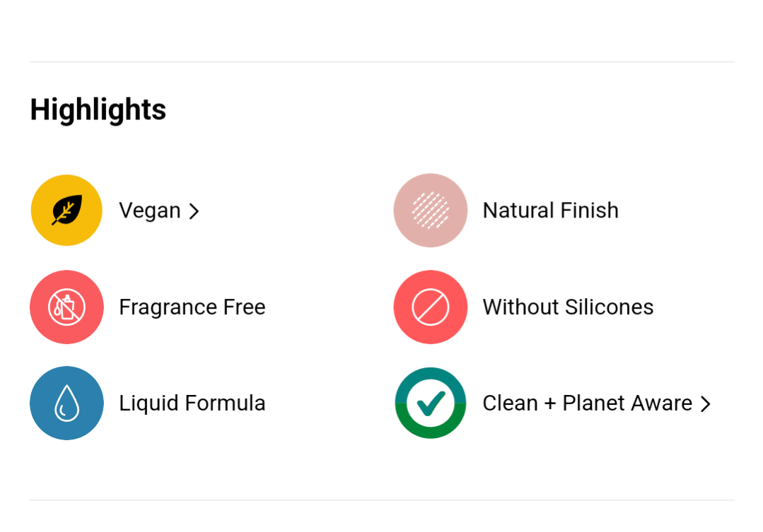Click the divider line above the Highlights heading
The width and height of the screenshot is (763, 532).
pos(382,62)
